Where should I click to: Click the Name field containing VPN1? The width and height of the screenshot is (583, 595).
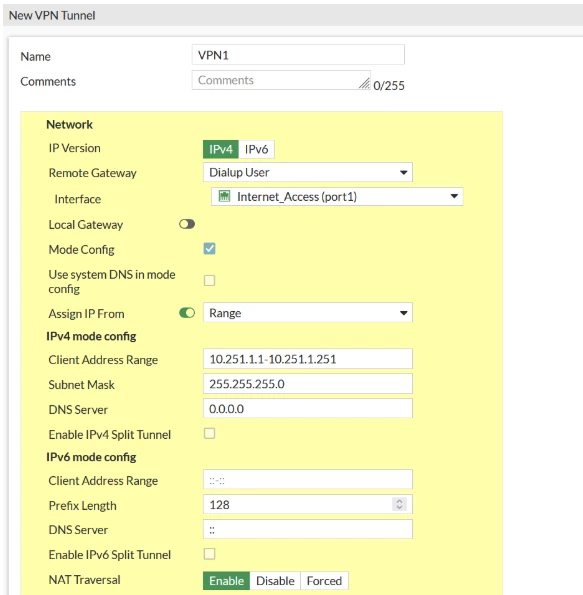tap(298, 55)
